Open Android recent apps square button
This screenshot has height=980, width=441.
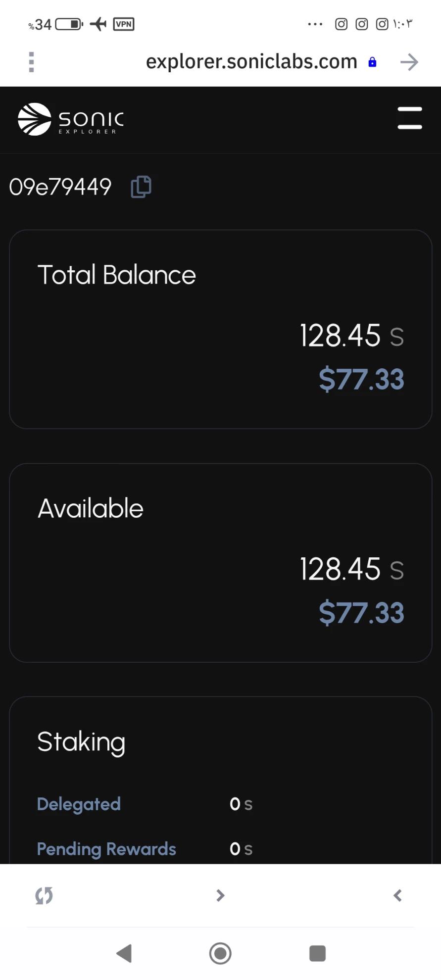pyautogui.click(x=317, y=953)
